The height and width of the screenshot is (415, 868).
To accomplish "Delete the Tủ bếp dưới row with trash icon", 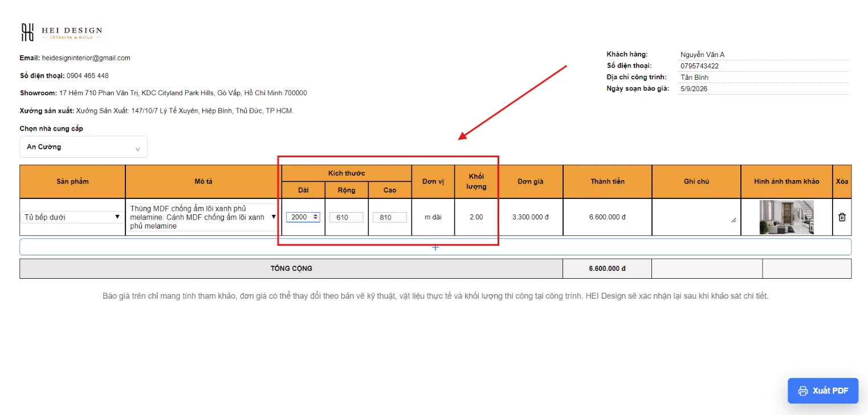I will tap(842, 217).
